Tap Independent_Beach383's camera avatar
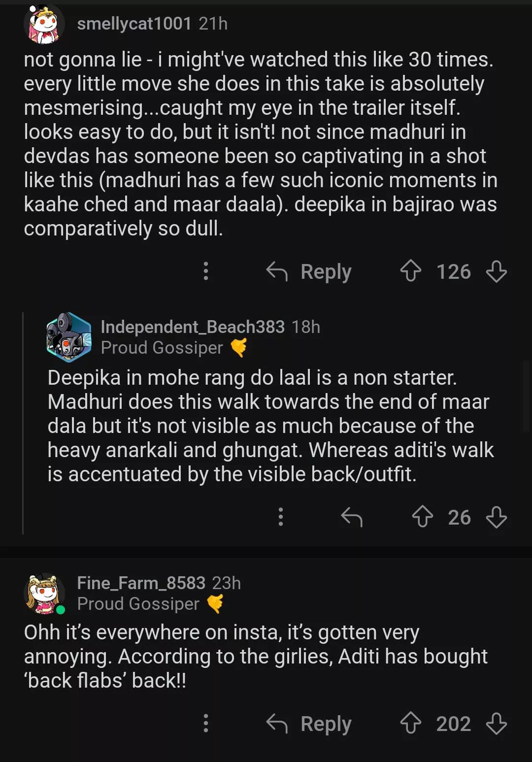532x762 pixels. click(69, 337)
